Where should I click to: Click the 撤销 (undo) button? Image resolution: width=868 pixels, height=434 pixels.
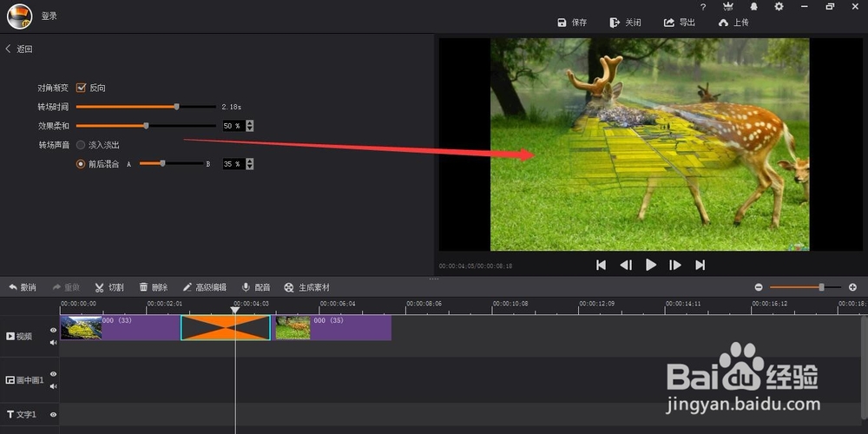click(x=23, y=287)
